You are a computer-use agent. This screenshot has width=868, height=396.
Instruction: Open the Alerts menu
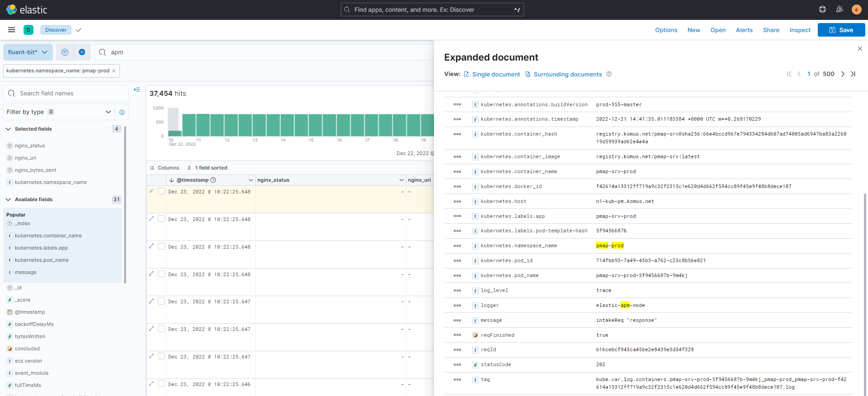coord(744,30)
